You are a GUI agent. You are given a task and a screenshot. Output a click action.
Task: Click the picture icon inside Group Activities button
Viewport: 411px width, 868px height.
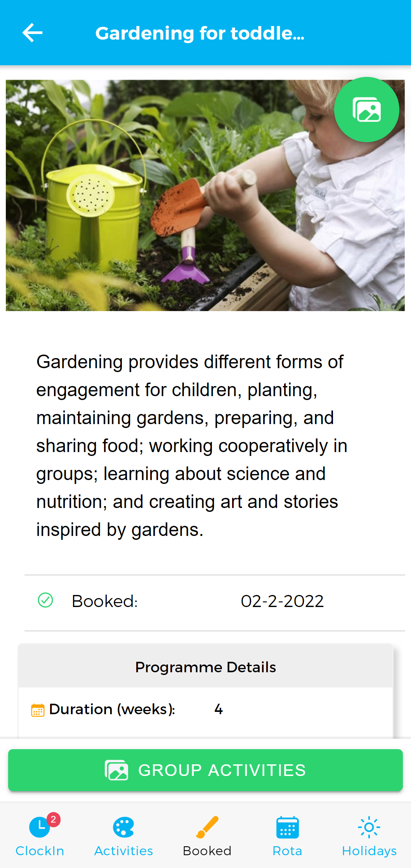click(116, 770)
